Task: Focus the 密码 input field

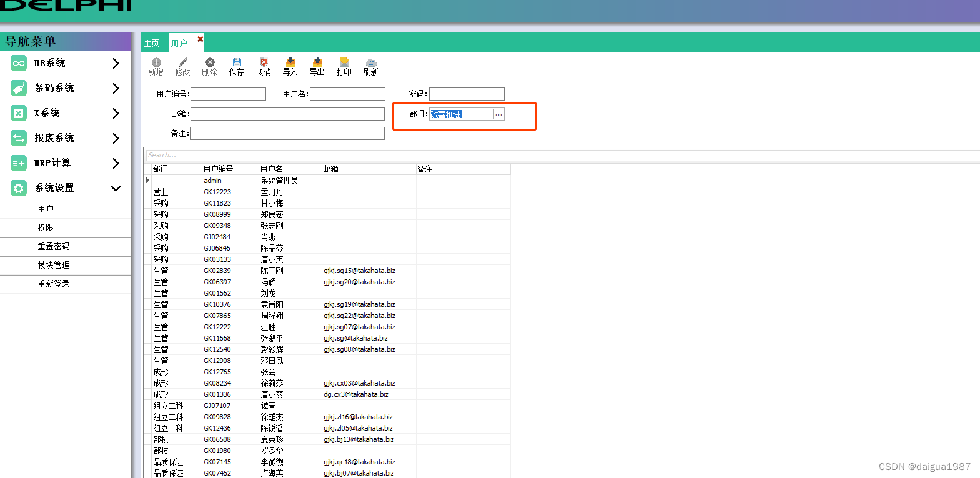Action: coord(467,94)
